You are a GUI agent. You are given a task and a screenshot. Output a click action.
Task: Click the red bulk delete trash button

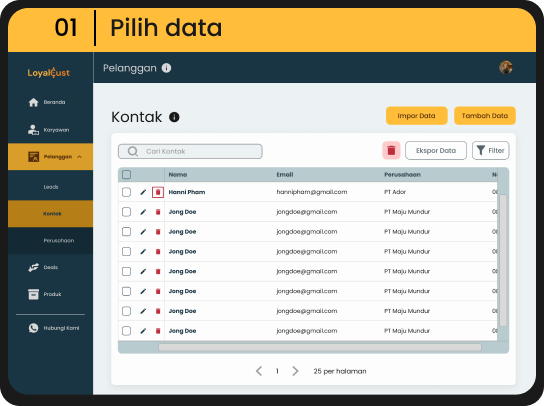(391, 150)
